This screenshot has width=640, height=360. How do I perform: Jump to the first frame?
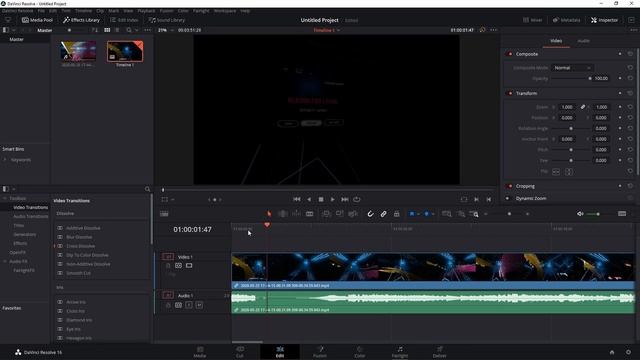point(297,199)
